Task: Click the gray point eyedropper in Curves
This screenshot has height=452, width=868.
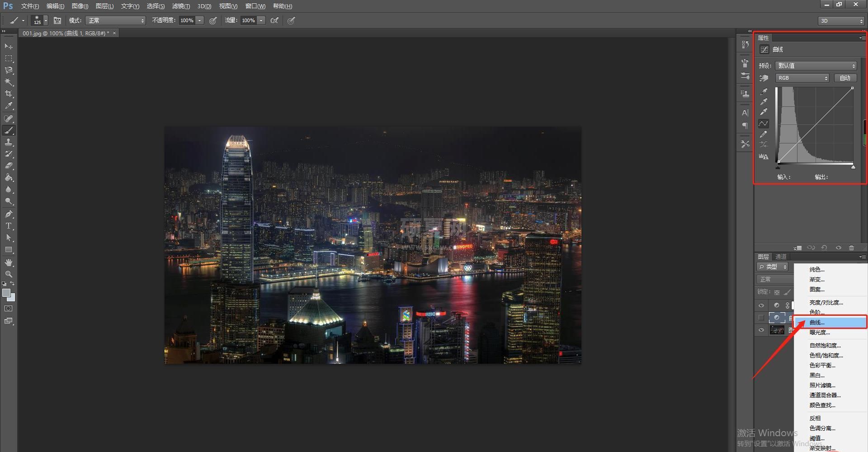Action: point(764,102)
